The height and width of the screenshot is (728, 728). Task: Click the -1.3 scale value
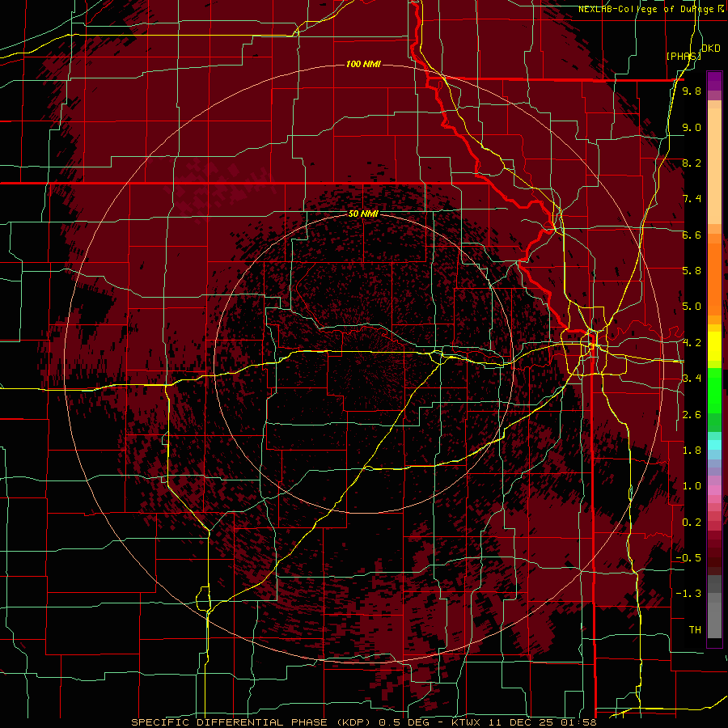click(688, 594)
